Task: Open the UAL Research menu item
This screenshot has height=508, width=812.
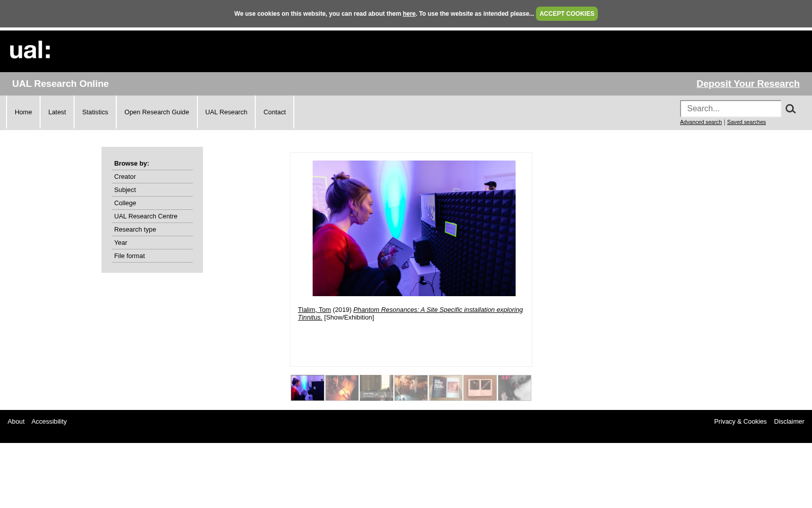Action: [226, 112]
